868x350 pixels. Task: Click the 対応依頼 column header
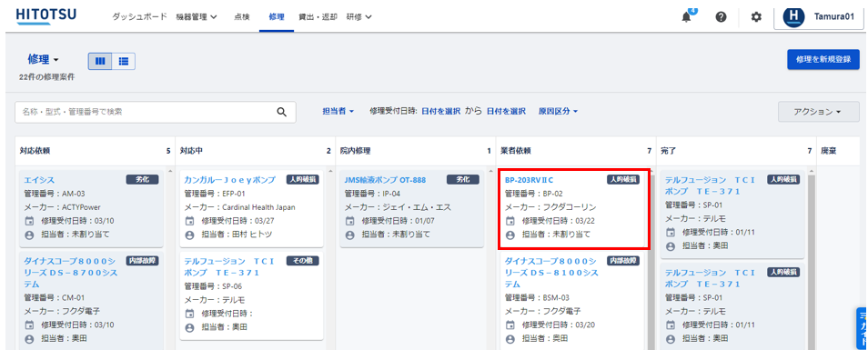tap(35, 150)
